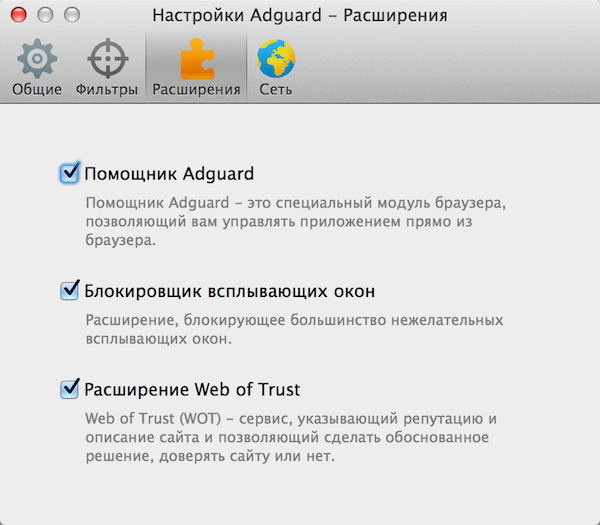This screenshot has width=600, height=525.
Task: Click the Помощник Adguard label text
Action: (169, 174)
